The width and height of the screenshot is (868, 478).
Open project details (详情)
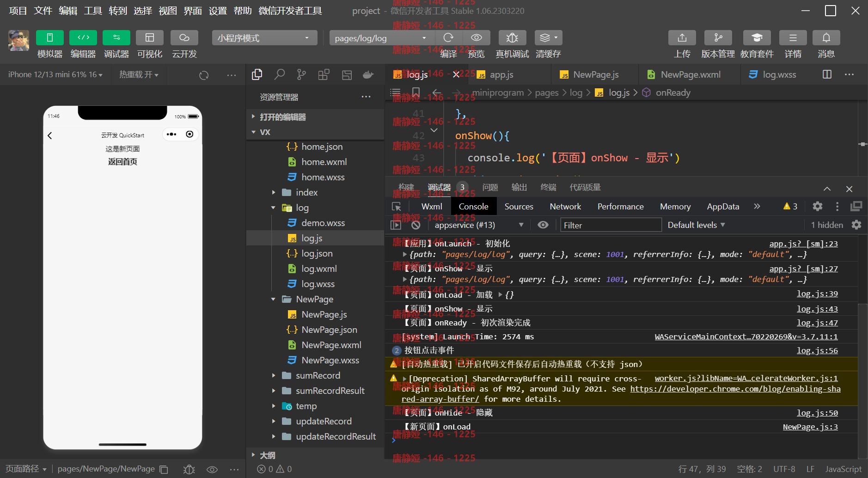point(793,38)
